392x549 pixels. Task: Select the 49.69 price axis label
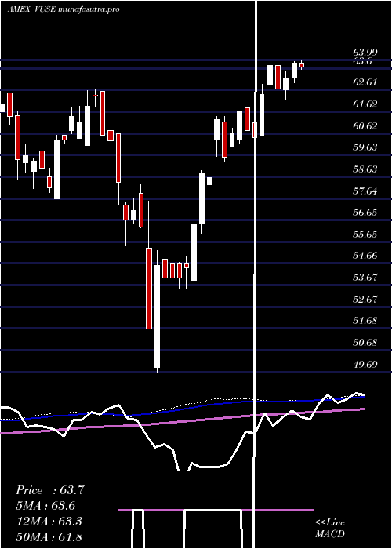point(365,364)
